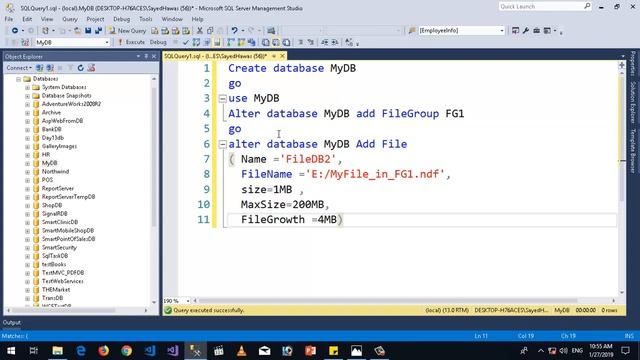Collapse the code region at line 6
640x360 pixels.
[x=222, y=144]
